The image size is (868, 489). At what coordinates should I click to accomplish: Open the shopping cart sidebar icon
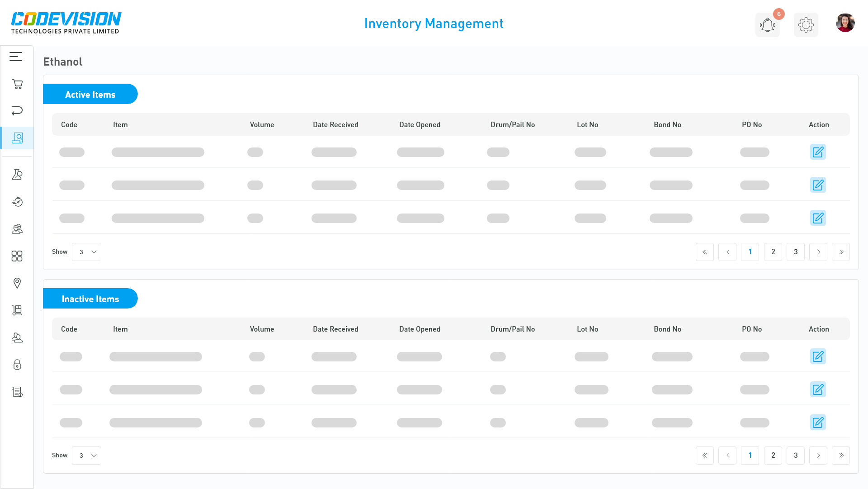point(17,84)
